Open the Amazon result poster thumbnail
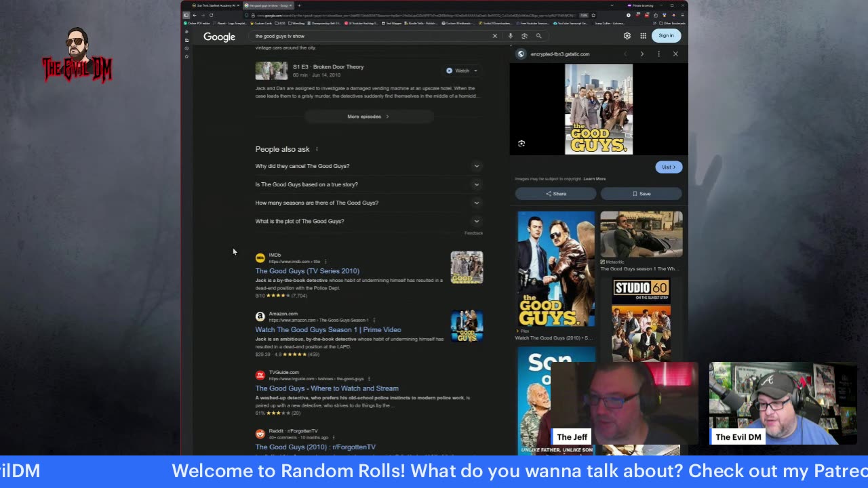Viewport: 868px width, 488px height. [x=467, y=326]
